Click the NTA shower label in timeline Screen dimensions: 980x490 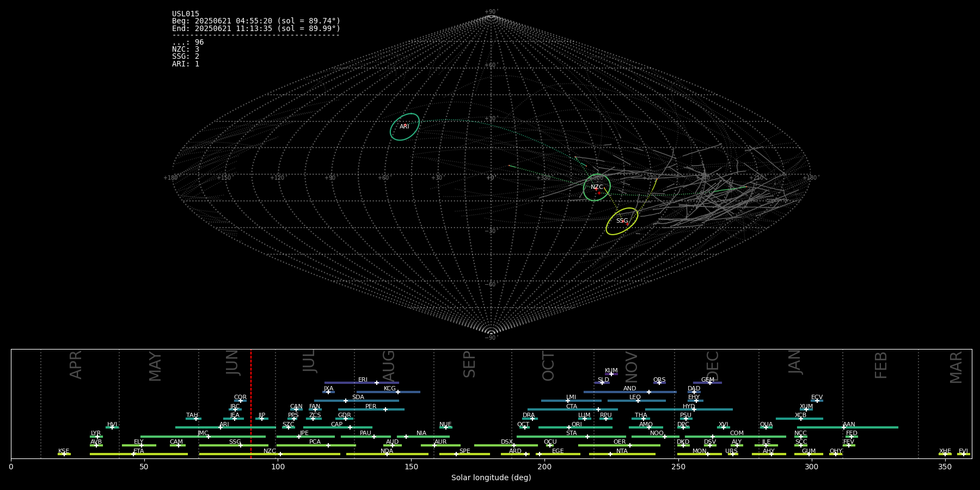point(622,451)
